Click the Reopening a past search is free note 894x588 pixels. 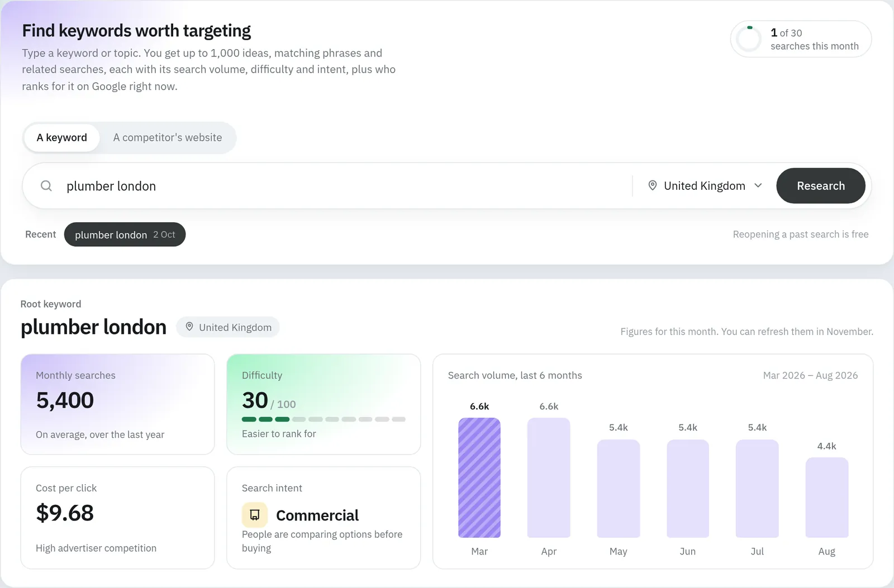pyautogui.click(x=801, y=235)
